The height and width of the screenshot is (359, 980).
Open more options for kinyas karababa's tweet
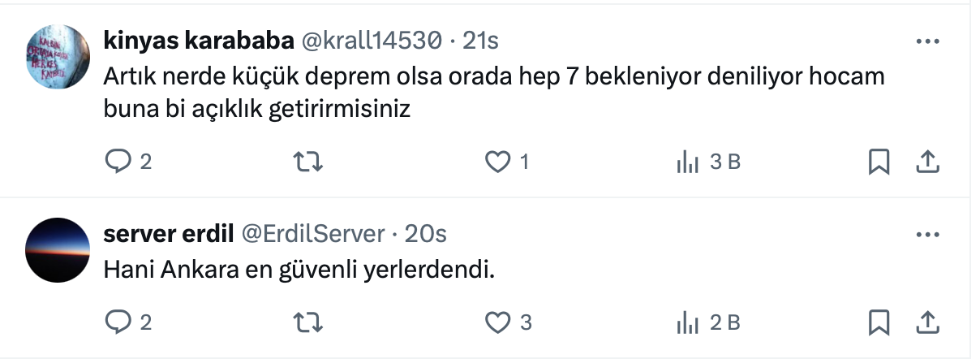click(x=926, y=41)
